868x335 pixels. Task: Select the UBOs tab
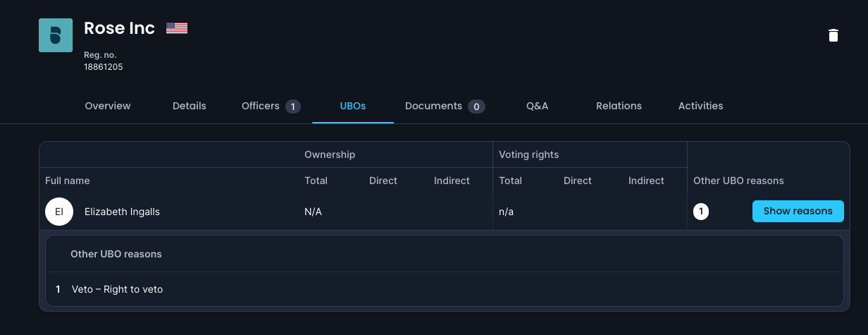pyautogui.click(x=353, y=106)
